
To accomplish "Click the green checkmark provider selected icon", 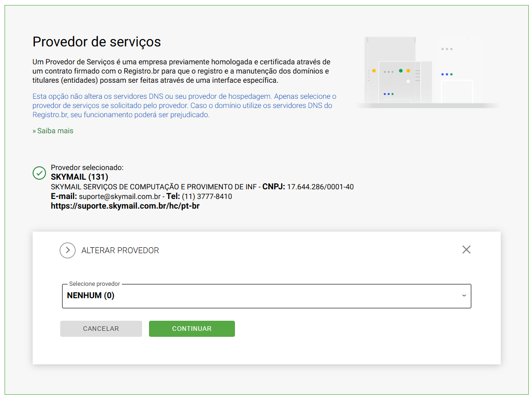I will click(40, 173).
